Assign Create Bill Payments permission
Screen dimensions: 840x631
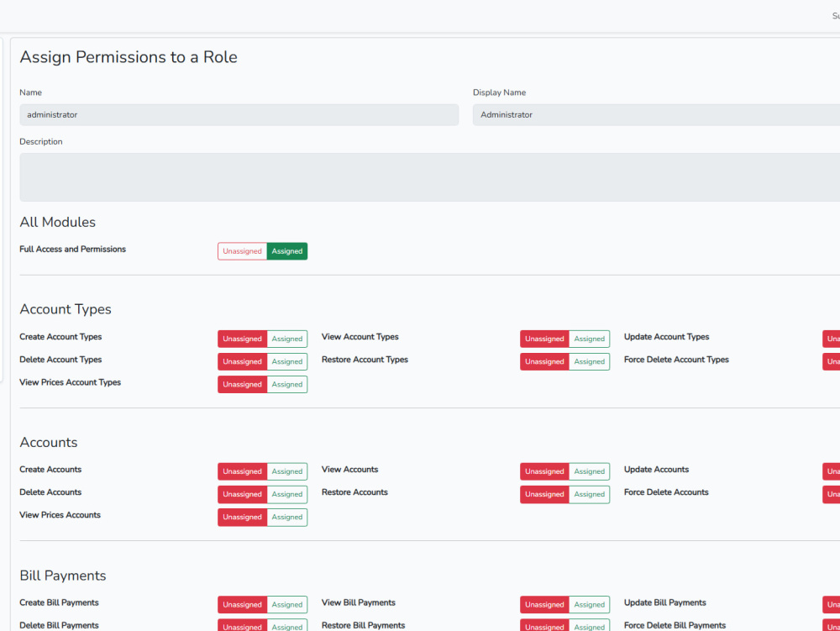[x=287, y=605]
